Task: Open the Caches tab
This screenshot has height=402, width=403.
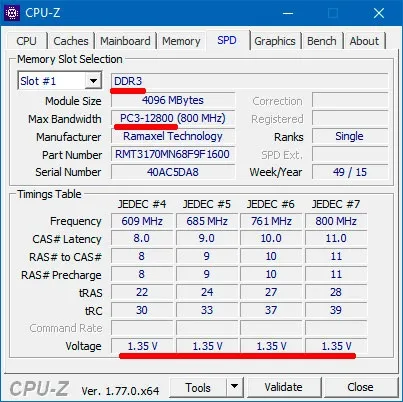Action: point(71,41)
